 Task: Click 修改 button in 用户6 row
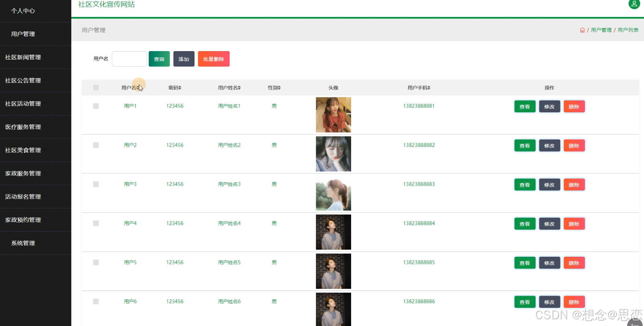(549, 302)
